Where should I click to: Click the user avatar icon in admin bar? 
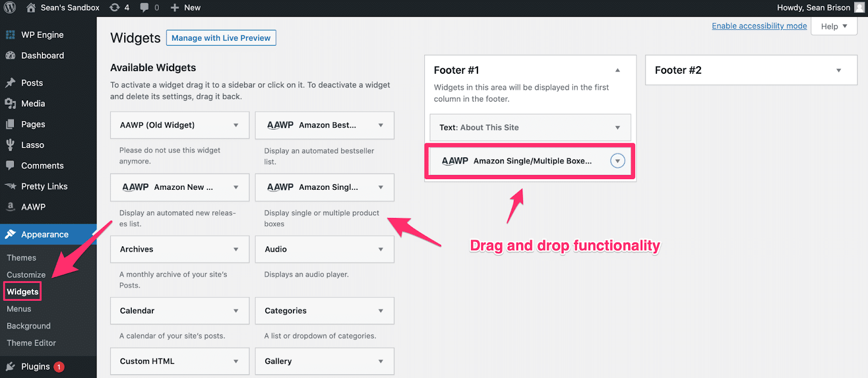point(859,8)
